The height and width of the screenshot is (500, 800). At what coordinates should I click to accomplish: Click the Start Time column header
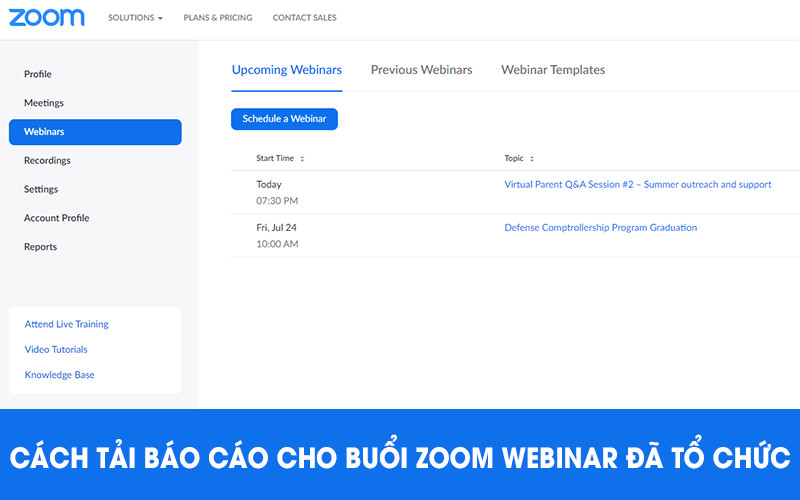tap(275, 158)
